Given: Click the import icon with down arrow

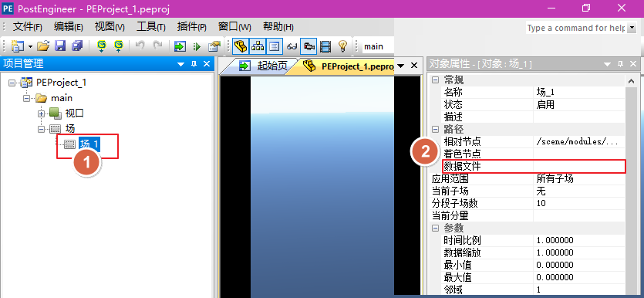Looking at the screenshot, I should [x=102, y=46].
